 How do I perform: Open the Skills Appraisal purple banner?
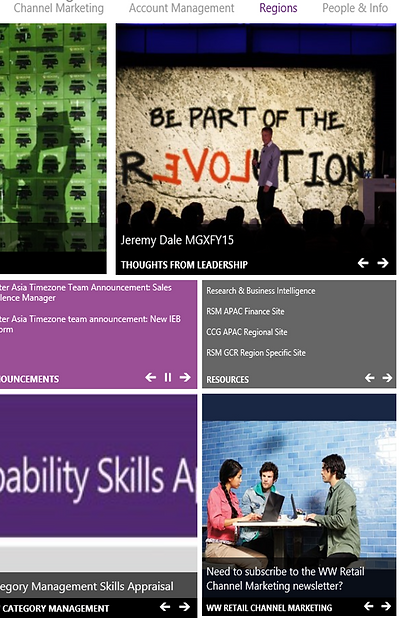coord(98,465)
